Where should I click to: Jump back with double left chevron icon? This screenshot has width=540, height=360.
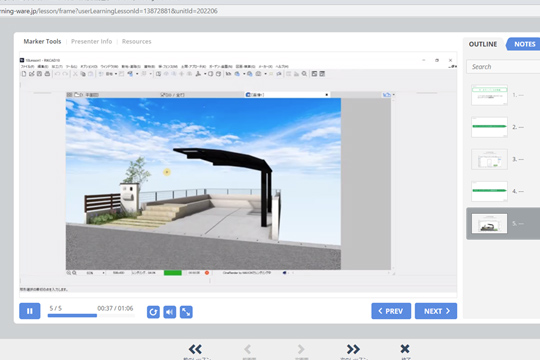coord(195,349)
